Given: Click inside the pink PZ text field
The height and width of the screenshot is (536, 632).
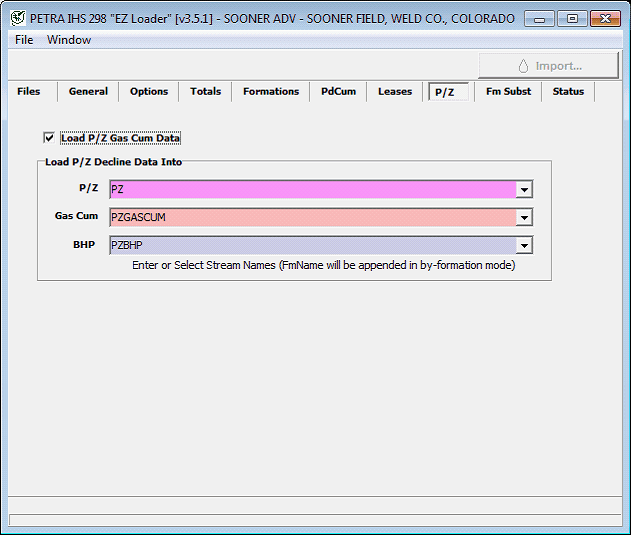Looking at the screenshot, I should [x=310, y=190].
